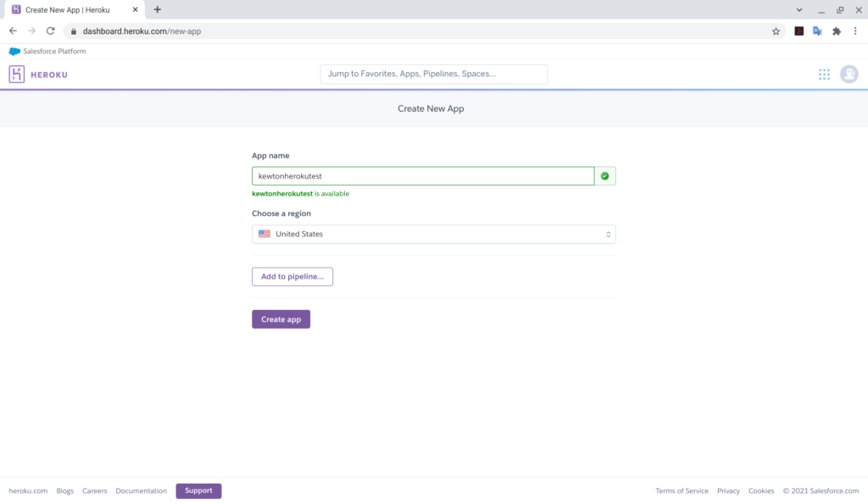The width and height of the screenshot is (868, 504).
Task: Click the Create app button
Action: (x=281, y=318)
